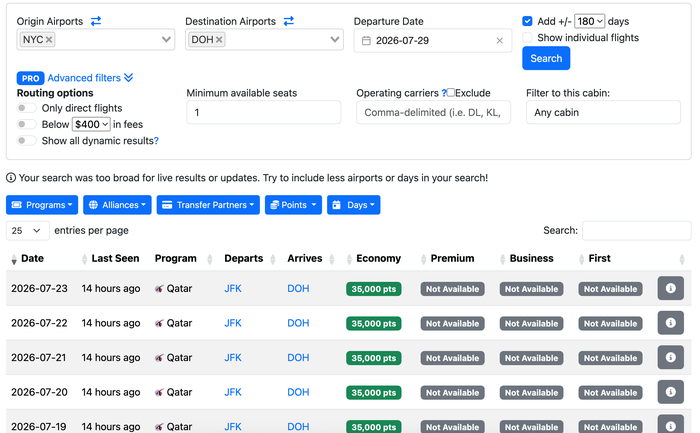Change the 25 entries per page selector

[28, 230]
